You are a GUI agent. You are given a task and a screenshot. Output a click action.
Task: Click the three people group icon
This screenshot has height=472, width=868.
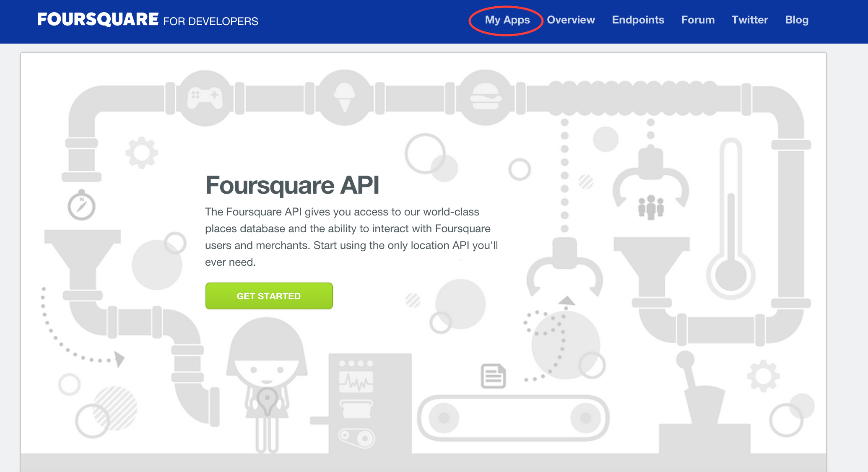tap(651, 207)
